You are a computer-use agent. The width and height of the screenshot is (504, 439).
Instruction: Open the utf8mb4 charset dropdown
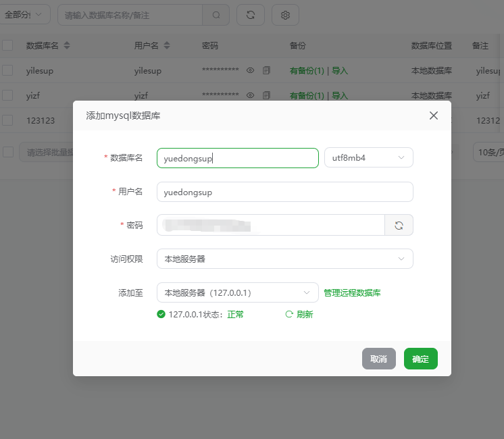coord(368,158)
